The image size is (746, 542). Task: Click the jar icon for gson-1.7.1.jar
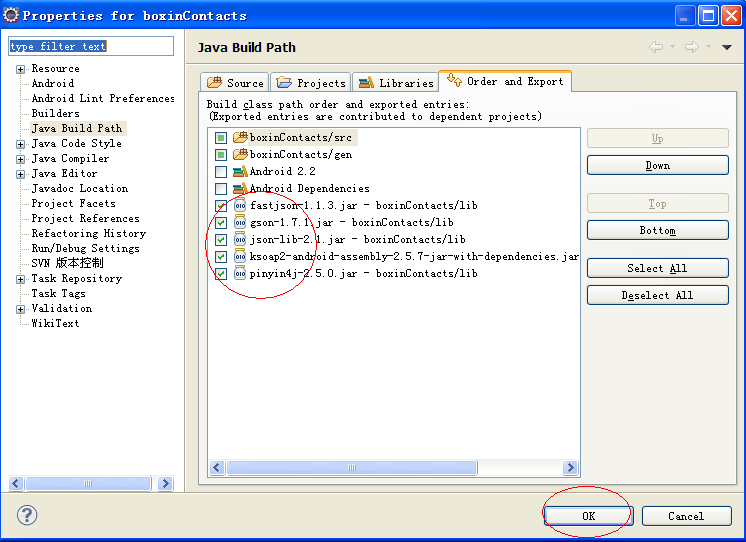(x=240, y=222)
